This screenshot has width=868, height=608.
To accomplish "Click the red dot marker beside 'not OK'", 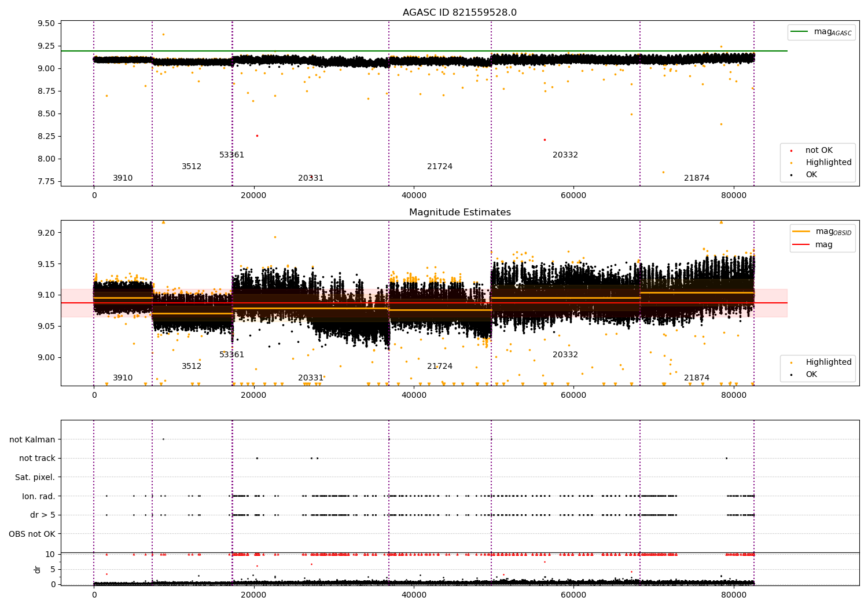I will click(x=792, y=151).
